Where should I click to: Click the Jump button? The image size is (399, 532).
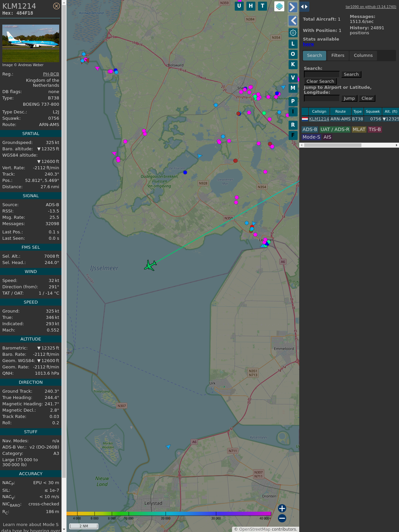click(349, 98)
